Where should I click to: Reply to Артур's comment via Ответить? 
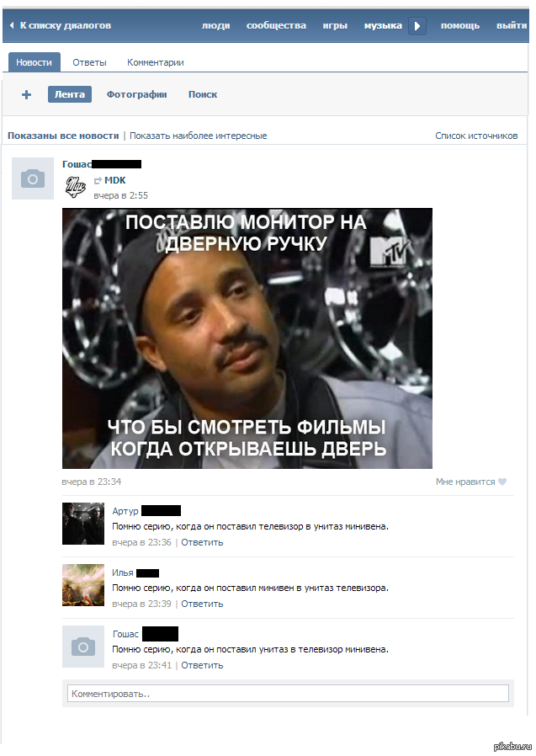click(x=202, y=542)
